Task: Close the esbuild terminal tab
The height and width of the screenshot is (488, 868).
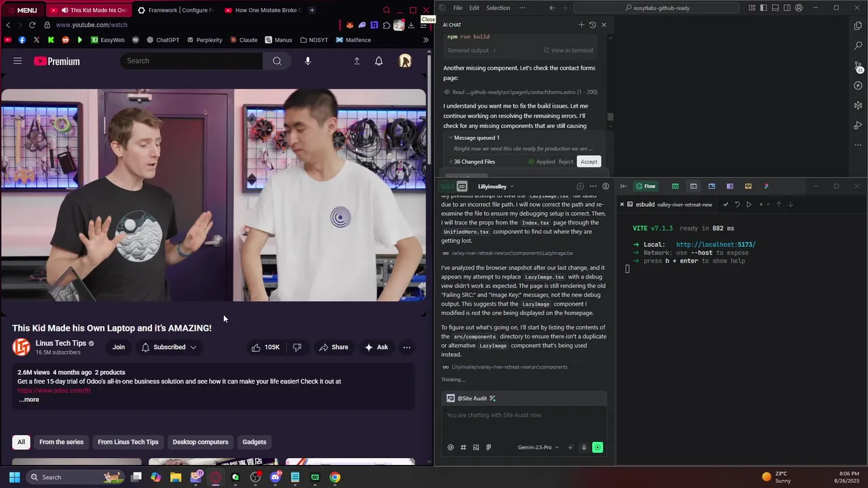Action: click(622, 204)
